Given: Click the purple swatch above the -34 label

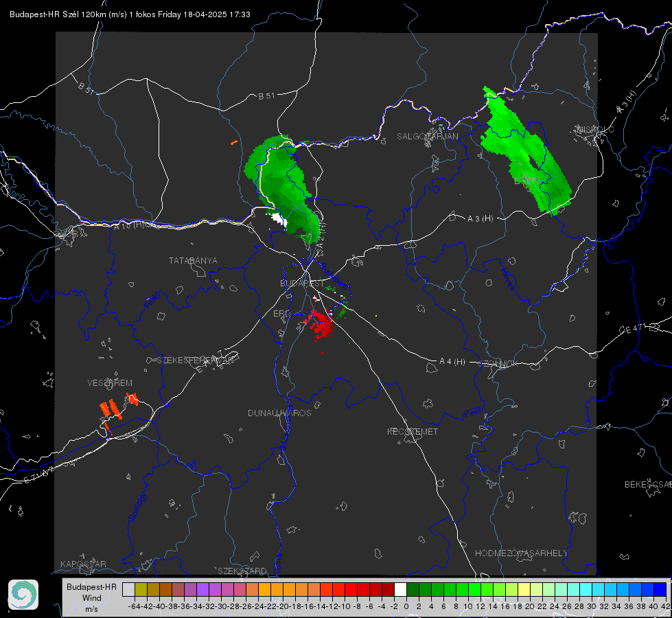Looking at the screenshot, I should (202, 589).
